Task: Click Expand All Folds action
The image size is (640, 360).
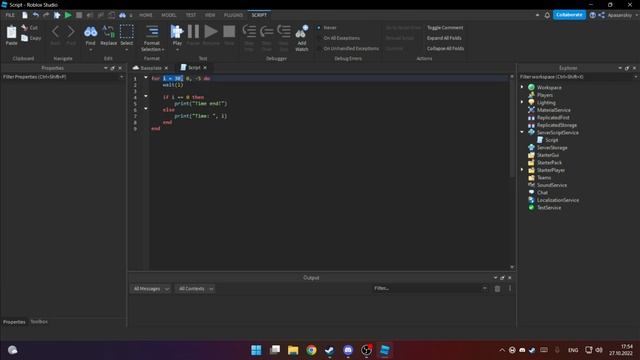Action: (444, 38)
